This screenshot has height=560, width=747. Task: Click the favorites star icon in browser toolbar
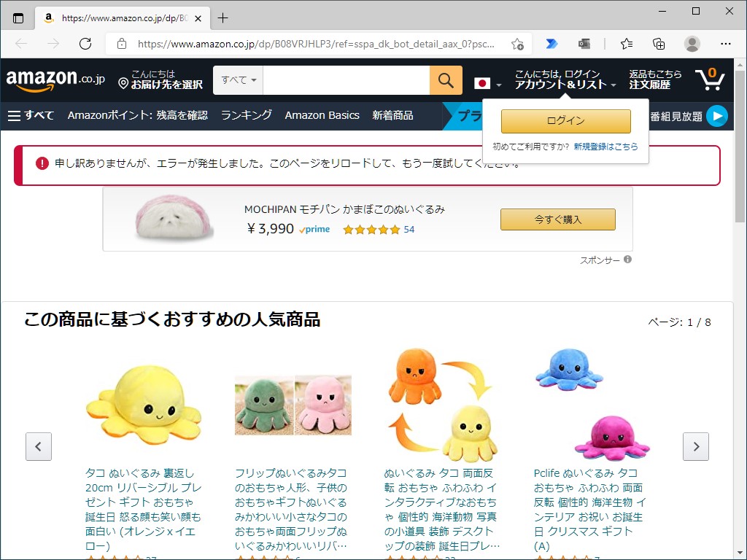point(626,44)
